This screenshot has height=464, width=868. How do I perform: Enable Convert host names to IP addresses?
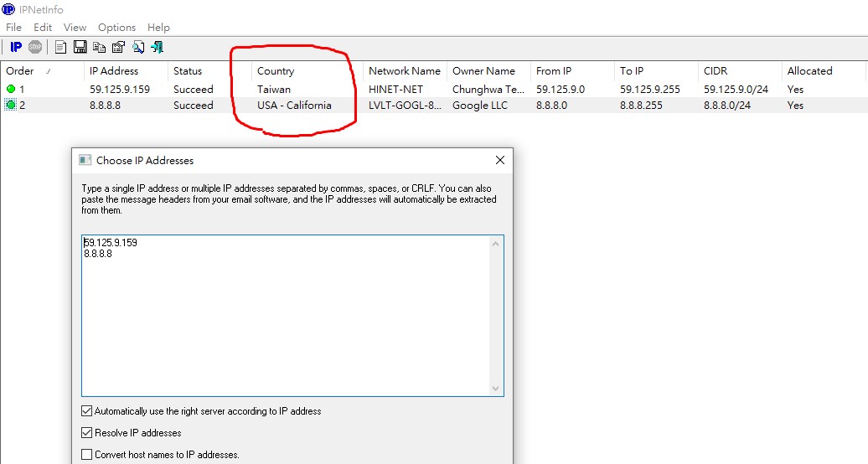pyautogui.click(x=87, y=455)
